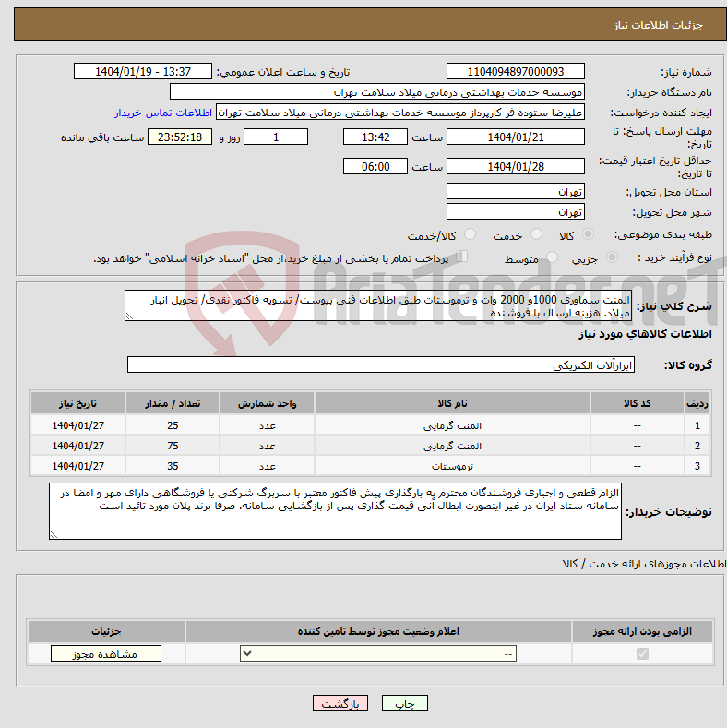Open the مشاهده مجوز button
Image resolution: width=727 pixels, height=728 pixels.
106,653
